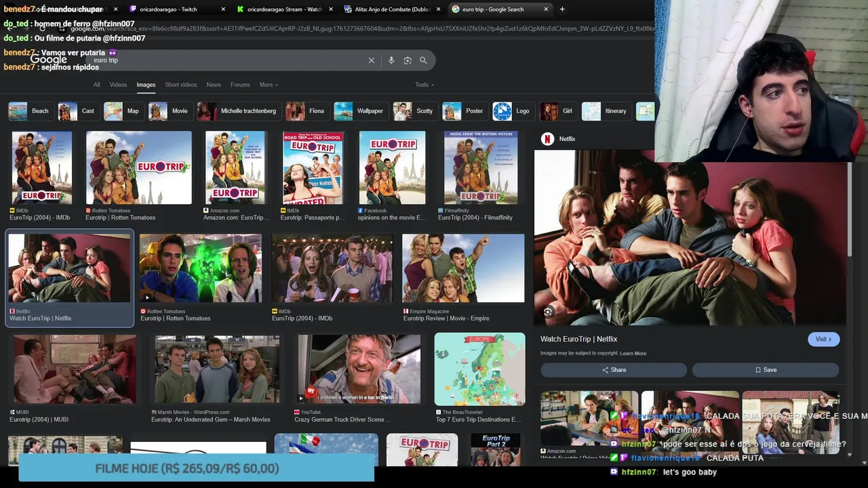Image resolution: width=868 pixels, height=488 pixels.
Task: Open Eurotrip: Passaporte IMDb poster thumbnail
Action: (x=313, y=167)
